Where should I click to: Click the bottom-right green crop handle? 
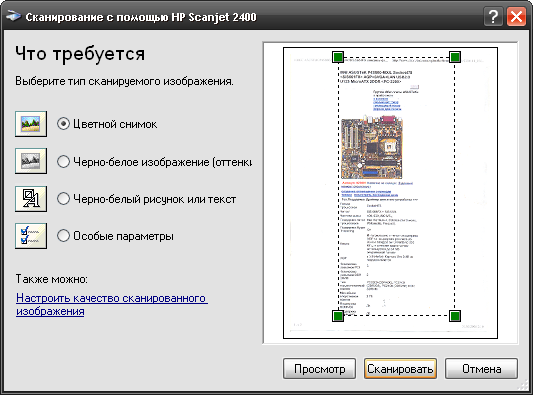tap(455, 316)
